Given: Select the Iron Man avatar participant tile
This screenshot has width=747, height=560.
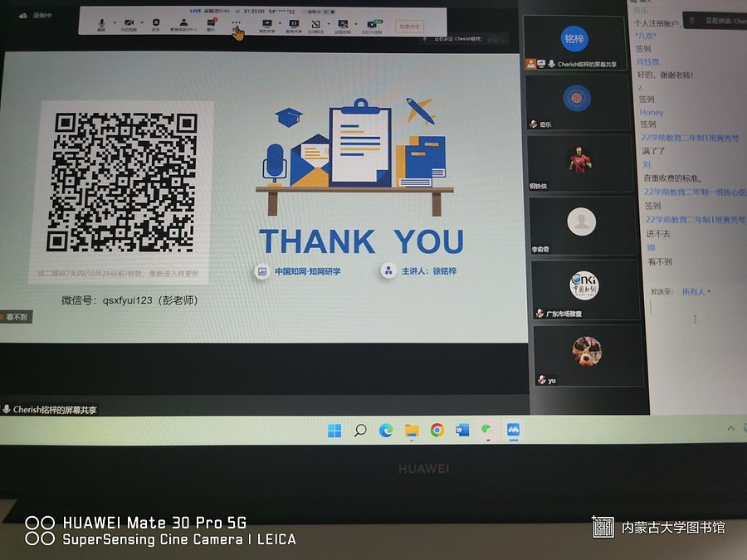Looking at the screenshot, I should pyautogui.click(x=579, y=163).
